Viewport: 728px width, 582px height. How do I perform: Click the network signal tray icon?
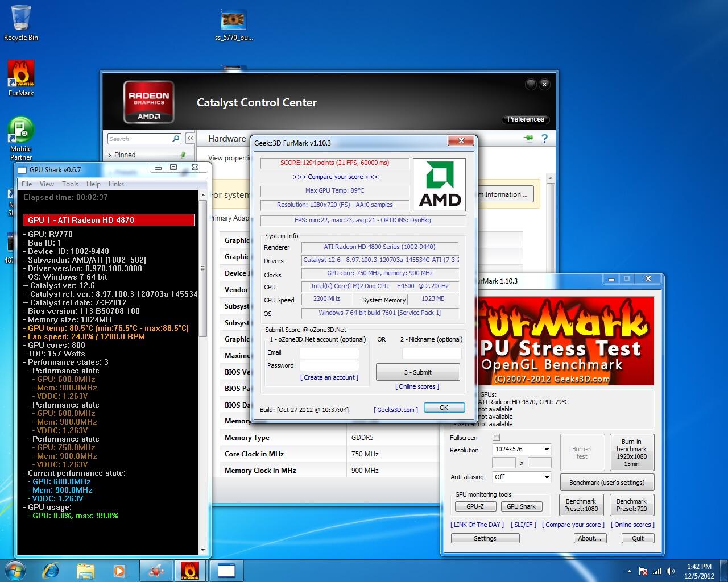657,571
